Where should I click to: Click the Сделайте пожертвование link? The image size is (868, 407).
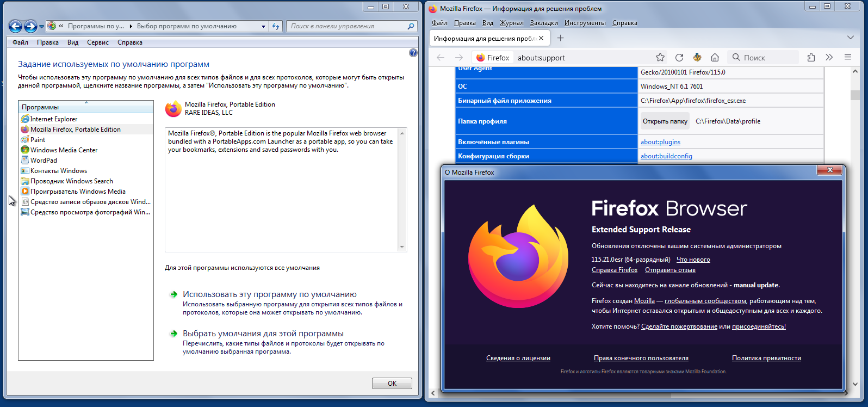coord(679,326)
